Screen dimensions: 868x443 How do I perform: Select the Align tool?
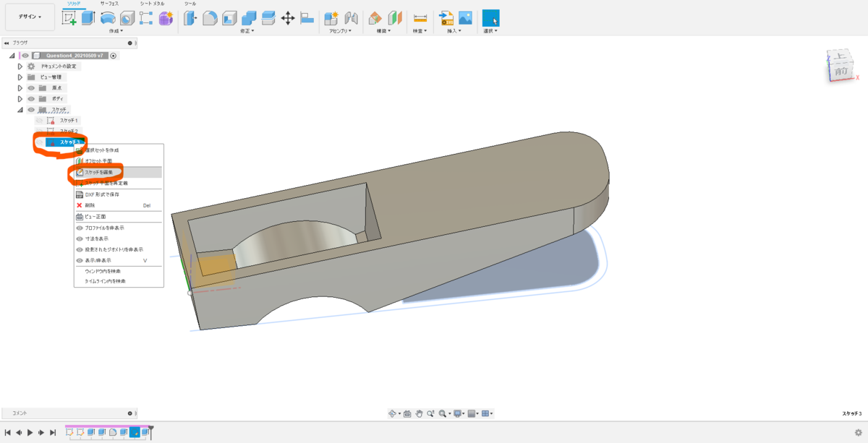click(x=307, y=18)
